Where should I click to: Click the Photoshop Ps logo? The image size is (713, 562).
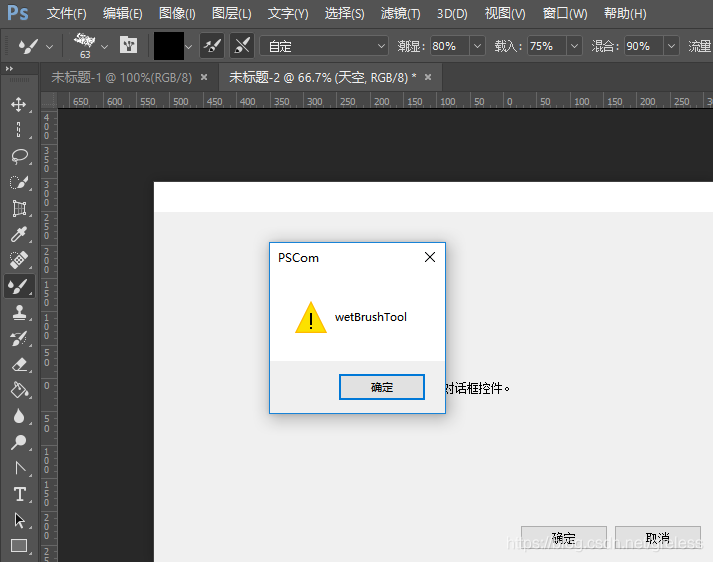[x=18, y=13]
